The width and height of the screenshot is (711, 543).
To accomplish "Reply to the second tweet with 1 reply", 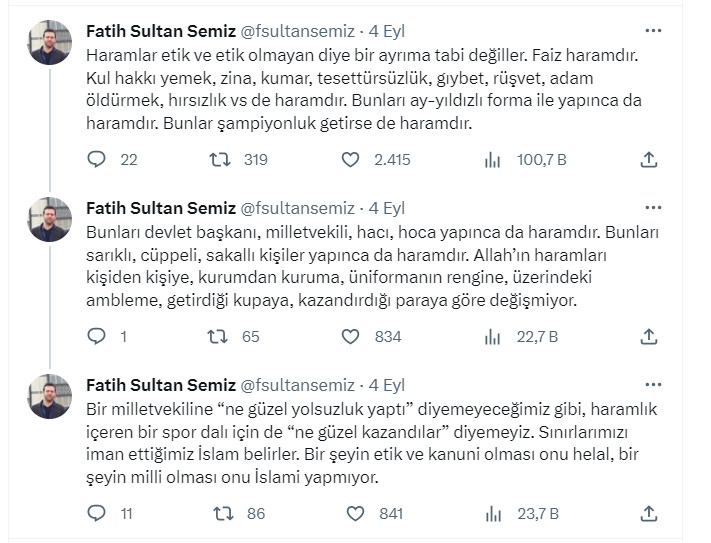I will click(x=96, y=336).
